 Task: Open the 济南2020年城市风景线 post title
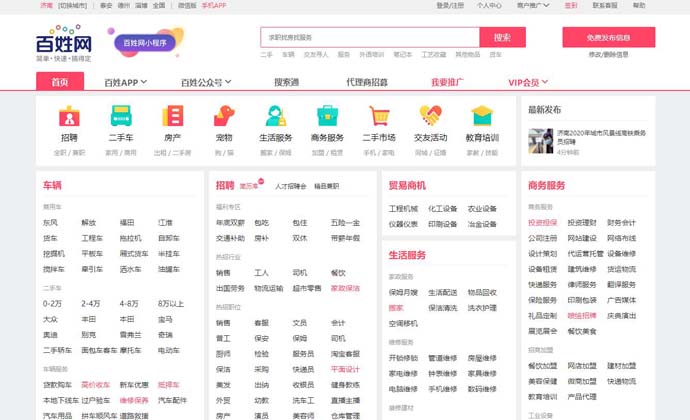(x=601, y=137)
